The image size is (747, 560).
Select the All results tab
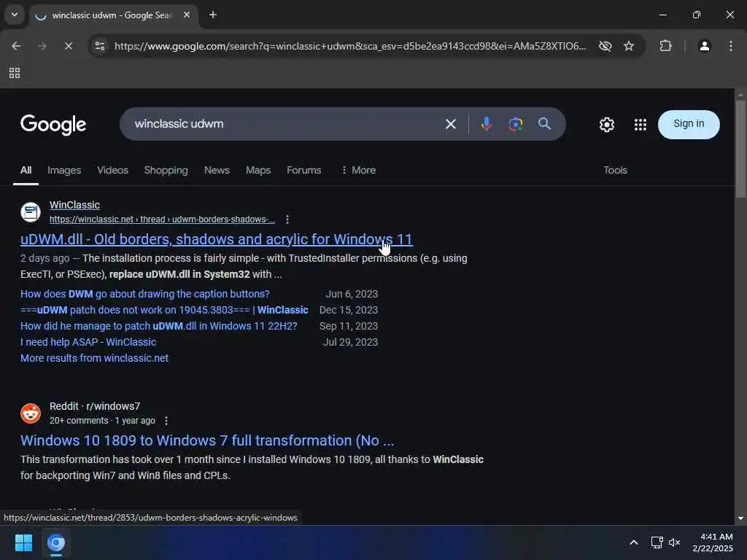[26, 170]
